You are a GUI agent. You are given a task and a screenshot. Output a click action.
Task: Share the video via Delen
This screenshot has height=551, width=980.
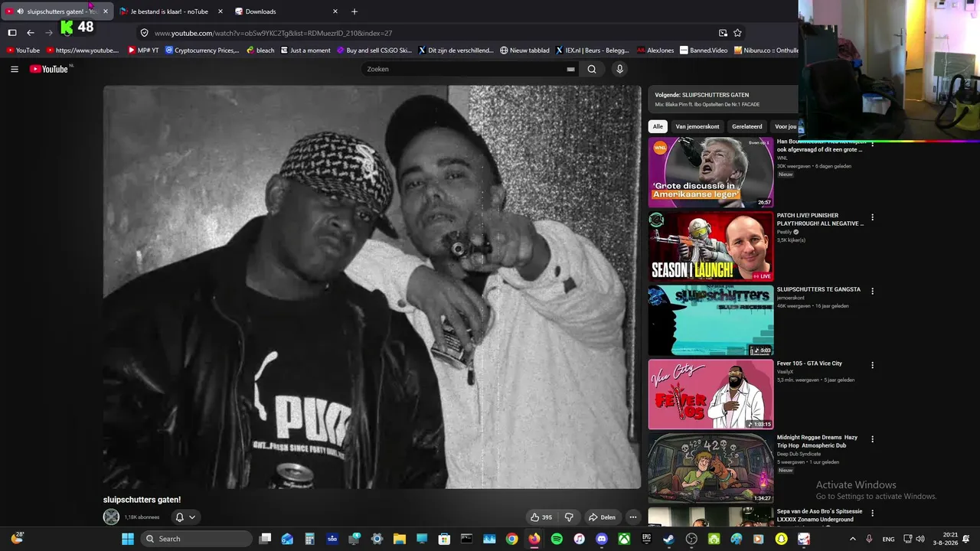(602, 517)
